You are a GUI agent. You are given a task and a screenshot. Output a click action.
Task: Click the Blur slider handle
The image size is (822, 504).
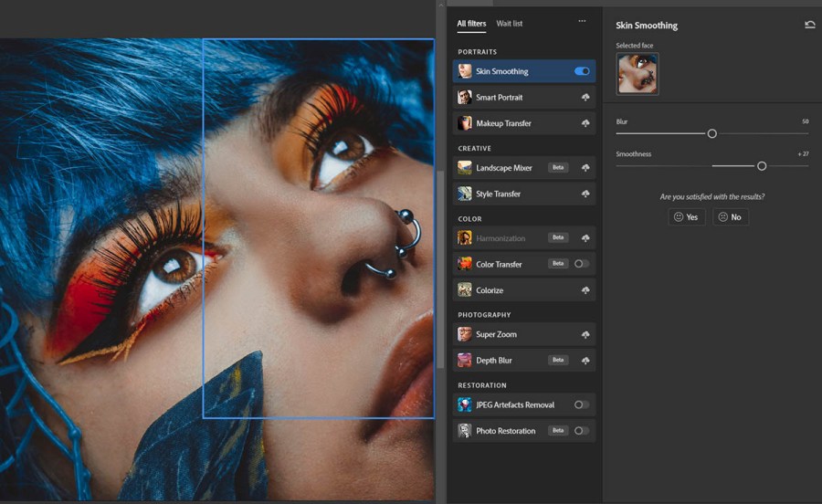point(711,133)
